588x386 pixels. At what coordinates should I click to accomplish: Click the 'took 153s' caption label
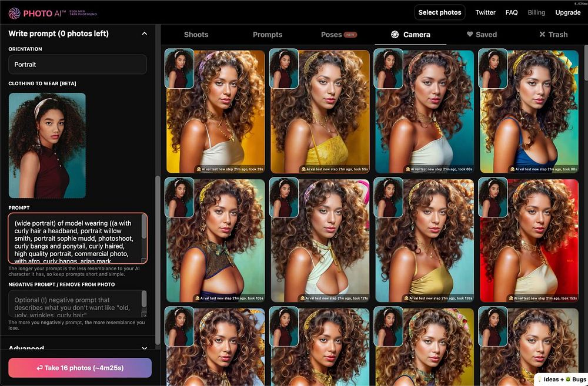tap(543, 298)
